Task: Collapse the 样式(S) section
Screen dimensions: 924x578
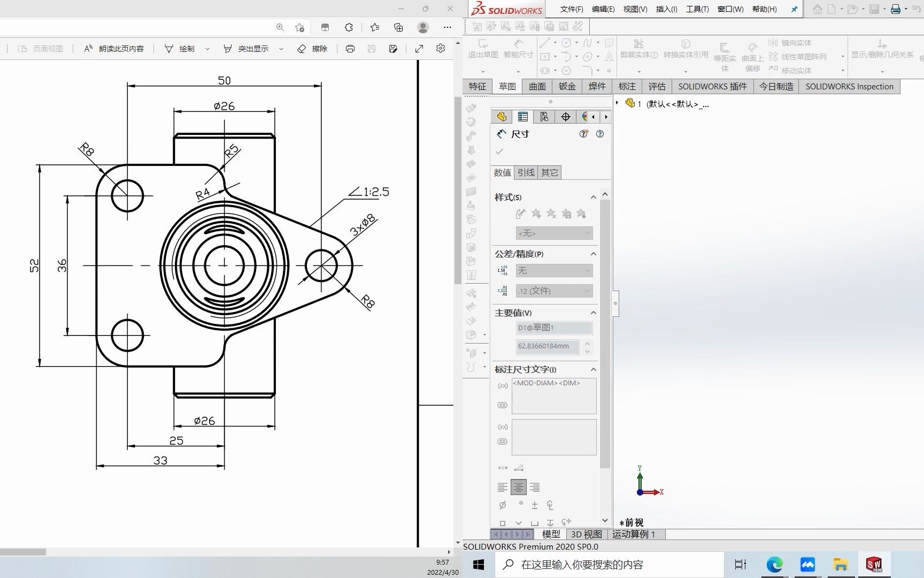Action: 593,197
